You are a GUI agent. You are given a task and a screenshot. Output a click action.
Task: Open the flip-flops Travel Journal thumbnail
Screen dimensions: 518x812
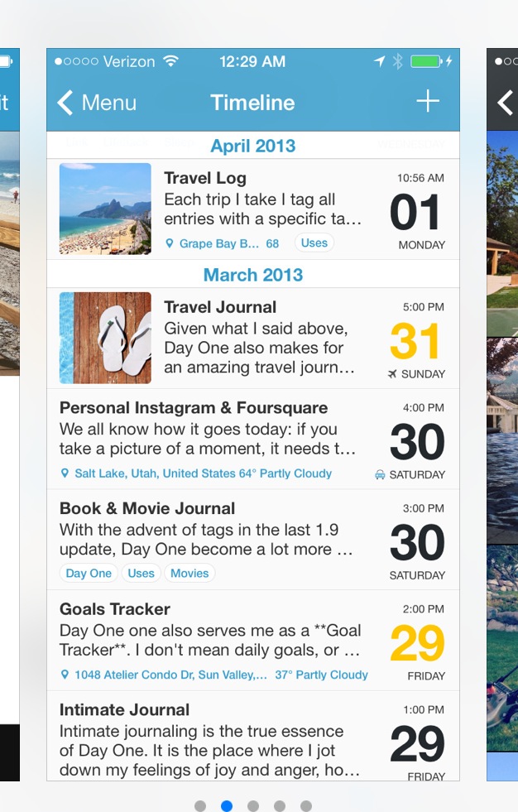106,338
